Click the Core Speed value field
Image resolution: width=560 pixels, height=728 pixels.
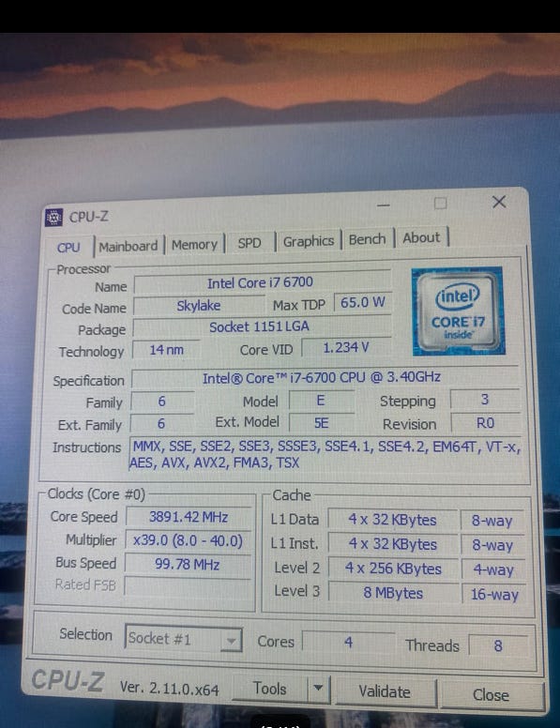click(188, 517)
